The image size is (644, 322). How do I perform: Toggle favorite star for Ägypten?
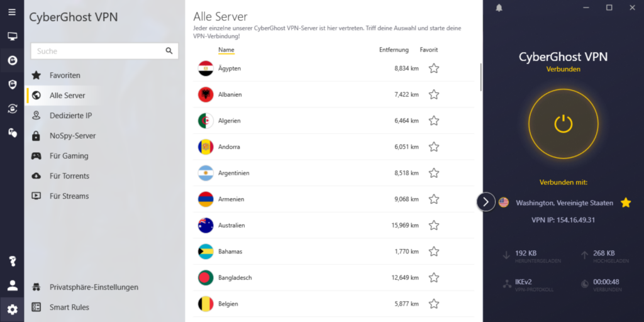pyautogui.click(x=434, y=68)
